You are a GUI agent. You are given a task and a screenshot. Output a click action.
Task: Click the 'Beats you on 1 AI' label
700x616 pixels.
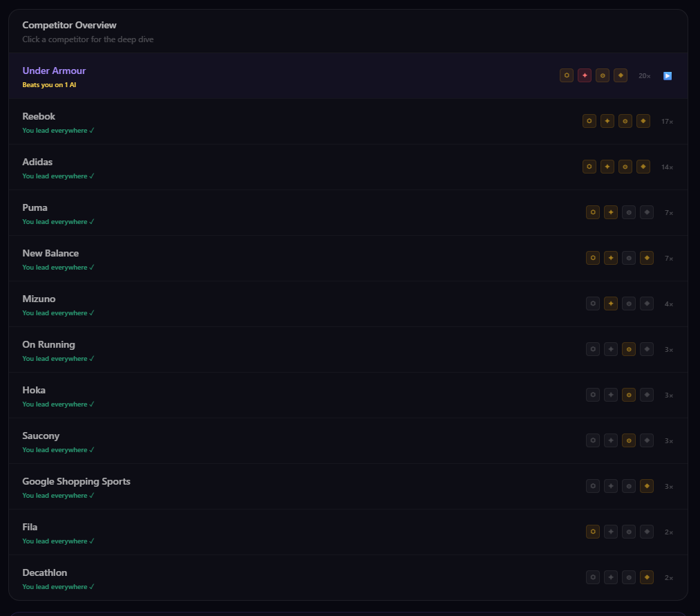[49, 85]
